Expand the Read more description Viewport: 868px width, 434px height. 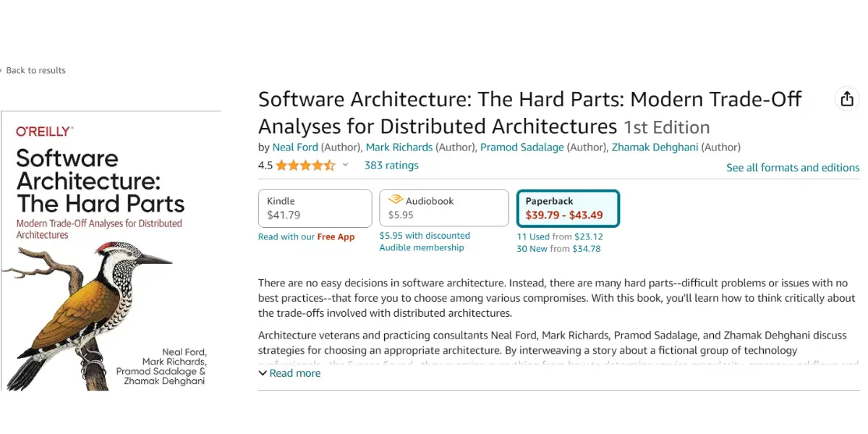[294, 373]
